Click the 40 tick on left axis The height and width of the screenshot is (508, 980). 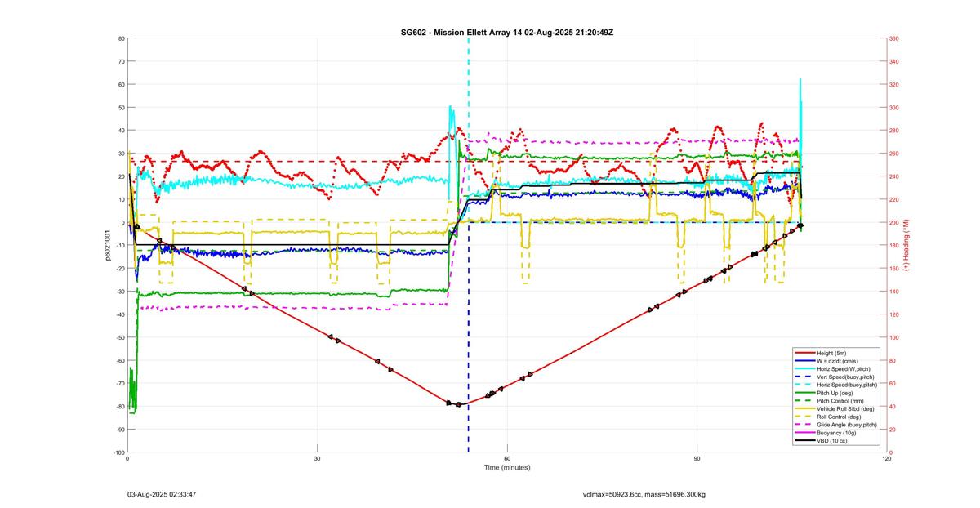(121, 131)
